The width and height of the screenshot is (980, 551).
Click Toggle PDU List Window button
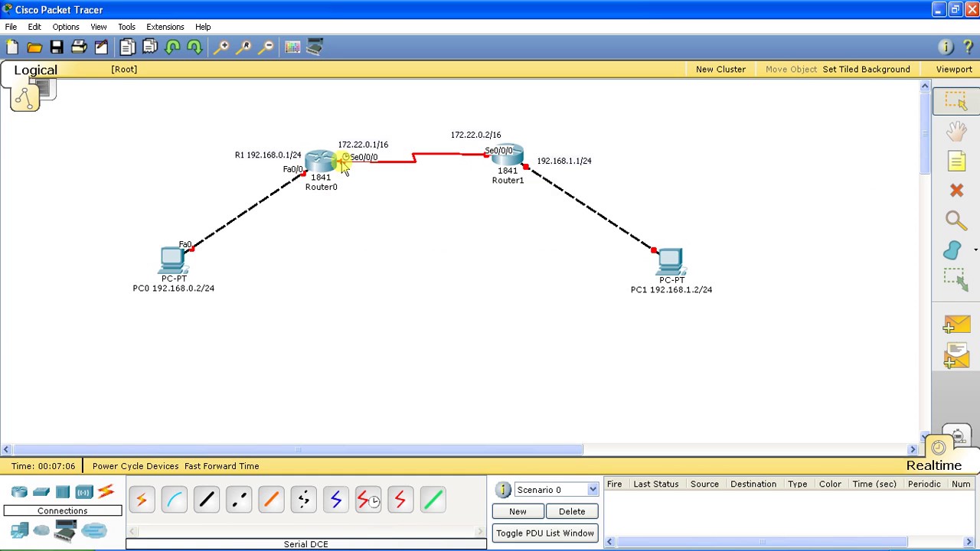545,533
